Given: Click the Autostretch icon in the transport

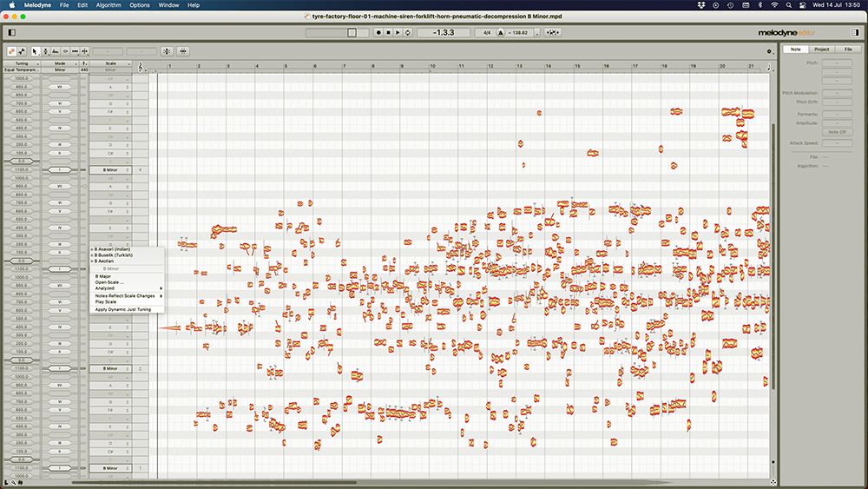Looking at the screenshot, I should pyautogui.click(x=552, y=33).
